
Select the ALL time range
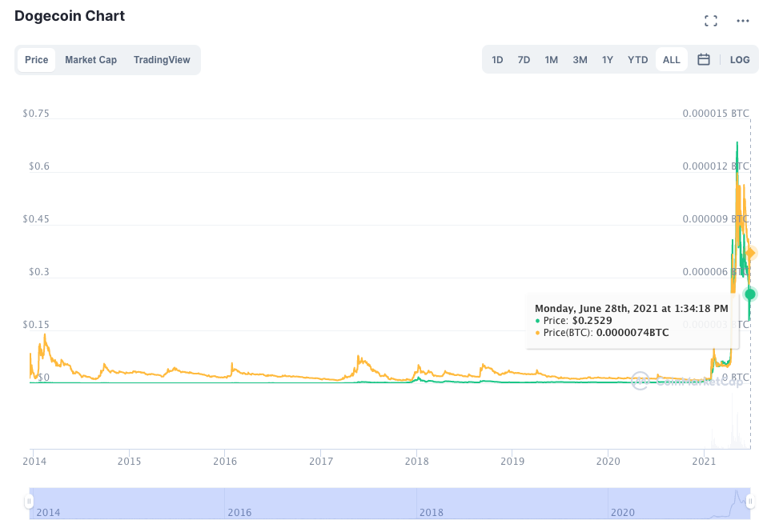(x=671, y=59)
